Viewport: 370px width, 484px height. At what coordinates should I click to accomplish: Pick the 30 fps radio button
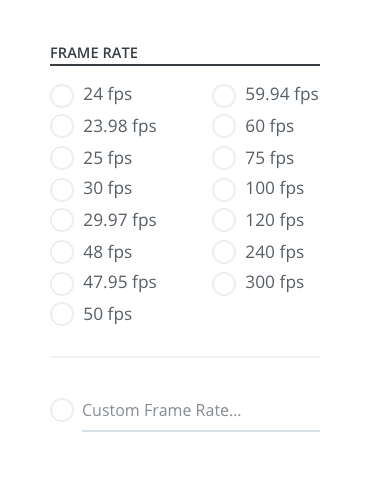(x=62, y=190)
